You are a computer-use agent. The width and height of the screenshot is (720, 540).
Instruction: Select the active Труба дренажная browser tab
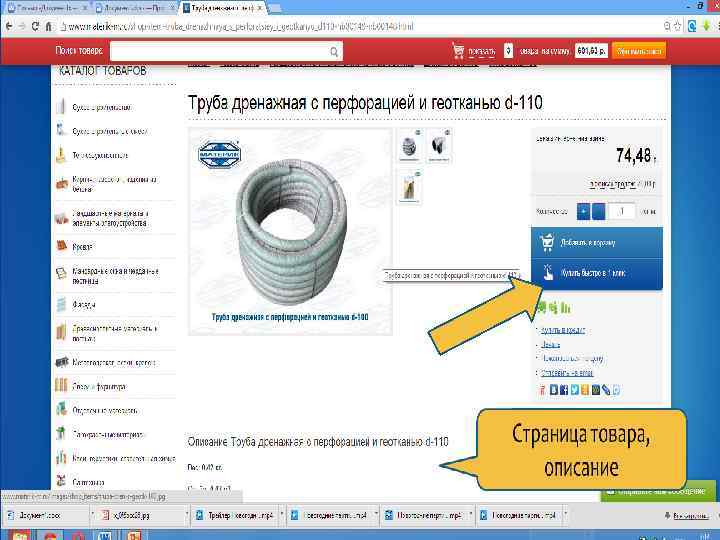point(223,8)
